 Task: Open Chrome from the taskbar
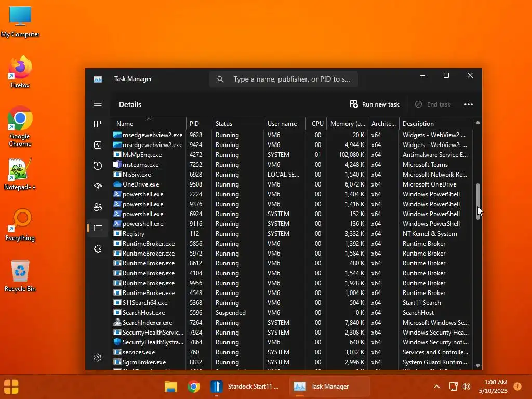pyautogui.click(x=194, y=387)
